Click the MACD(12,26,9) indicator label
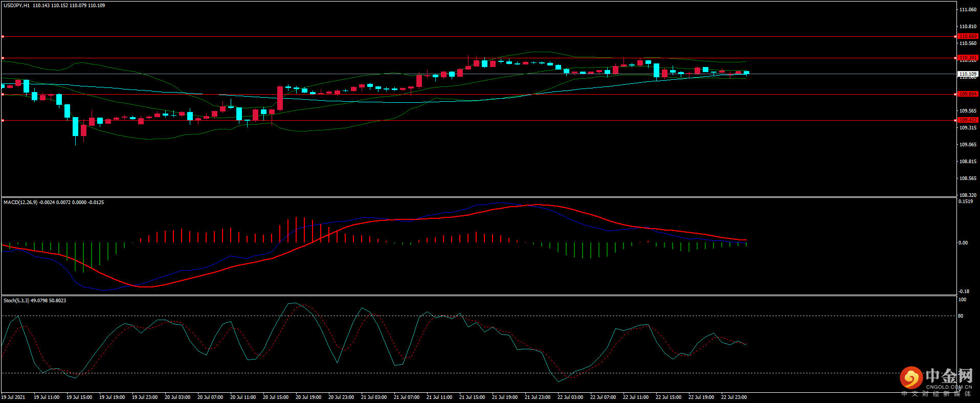Image resolution: width=980 pixels, height=403 pixels. [20, 203]
